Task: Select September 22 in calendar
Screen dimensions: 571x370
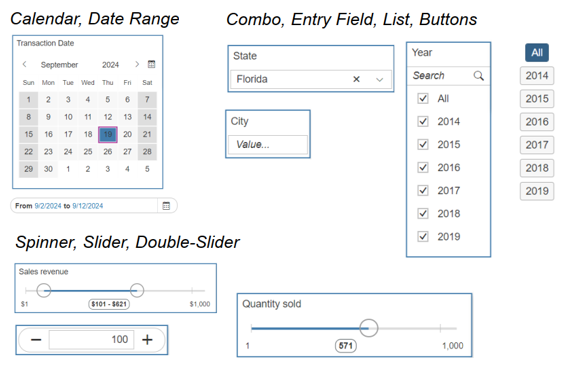Action: [28, 151]
